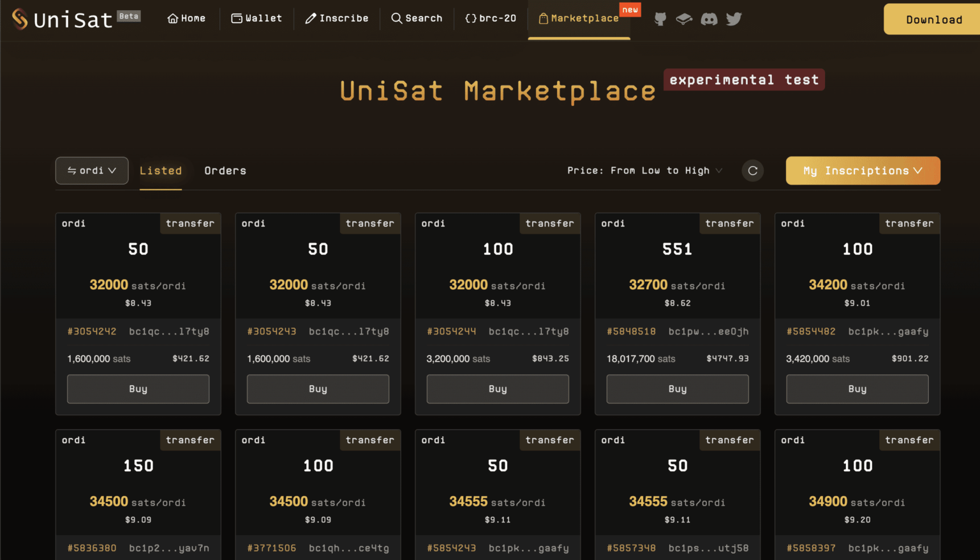
Task: Switch to the Orders tab
Action: tap(225, 170)
